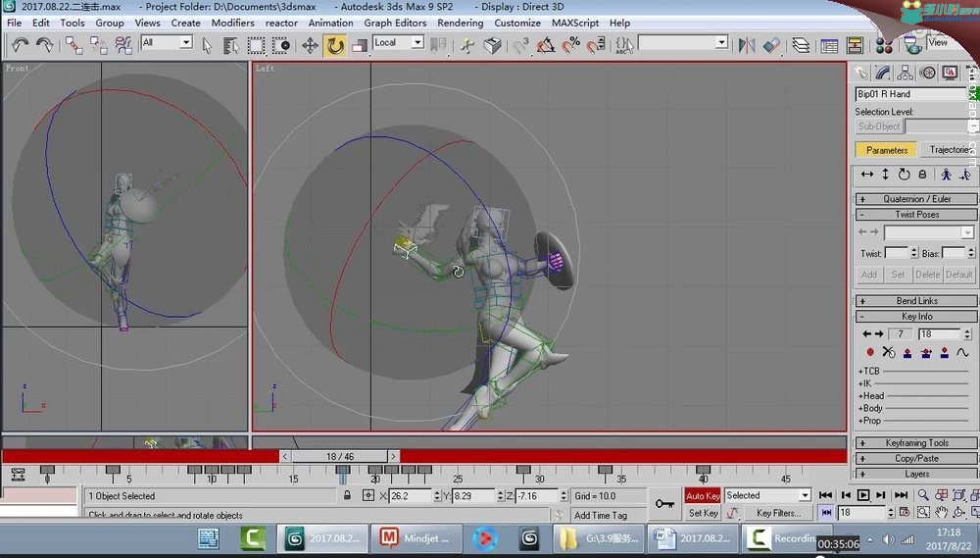This screenshot has width=980, height=558.
Task: Click the Redo arrow icon
Action: [44, 45]
